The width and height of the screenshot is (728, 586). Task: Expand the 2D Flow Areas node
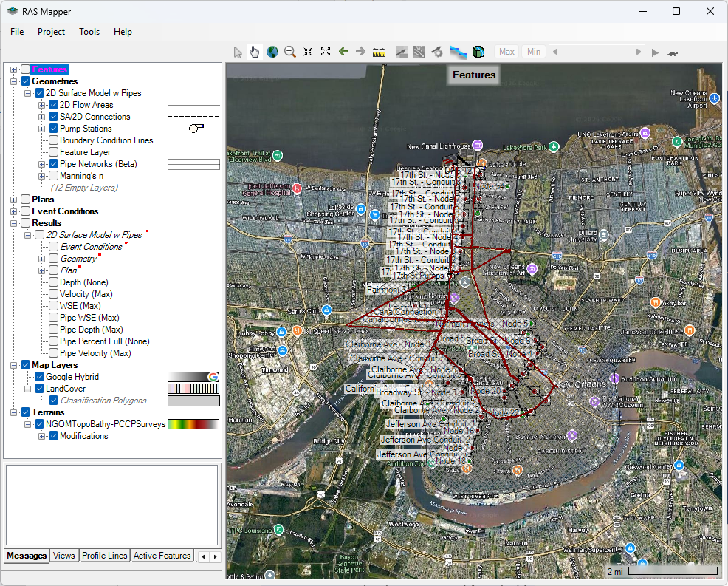pos(41,105)
